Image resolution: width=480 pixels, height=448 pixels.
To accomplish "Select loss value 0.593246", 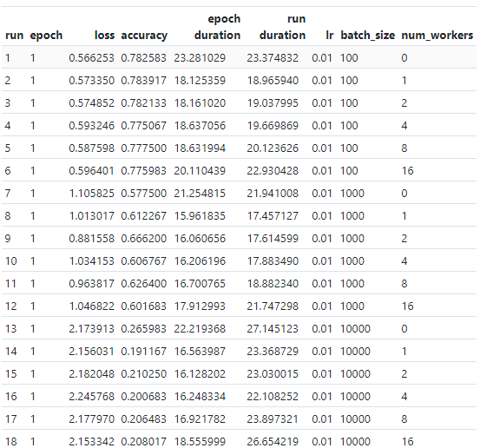I will 91,126.
